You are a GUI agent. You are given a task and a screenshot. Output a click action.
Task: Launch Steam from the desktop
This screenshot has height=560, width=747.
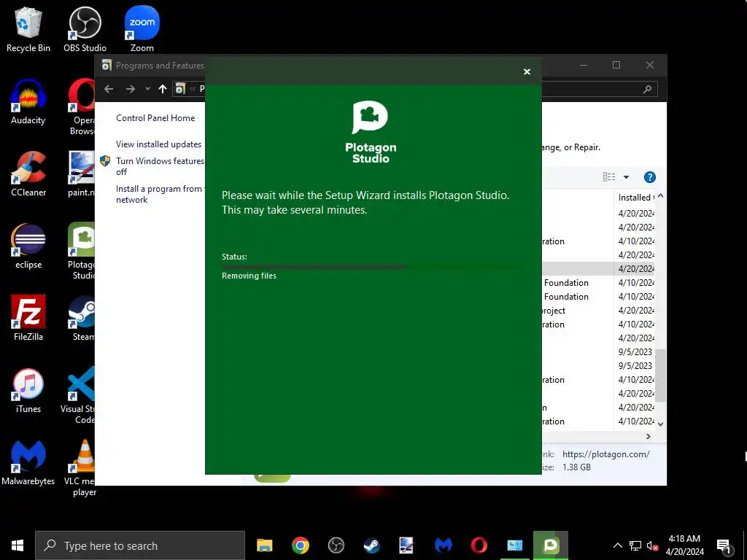82,318
